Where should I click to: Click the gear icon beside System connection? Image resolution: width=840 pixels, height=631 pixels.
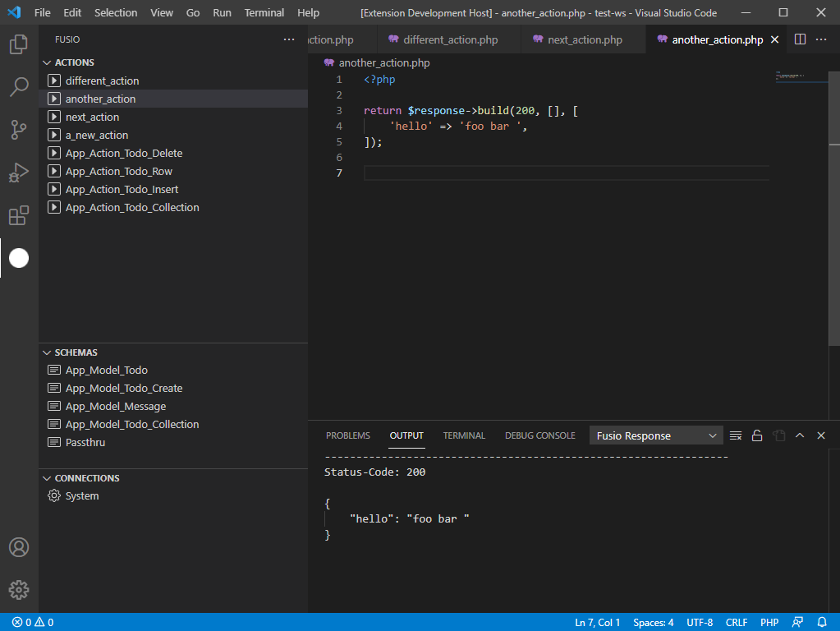point(53,495)
